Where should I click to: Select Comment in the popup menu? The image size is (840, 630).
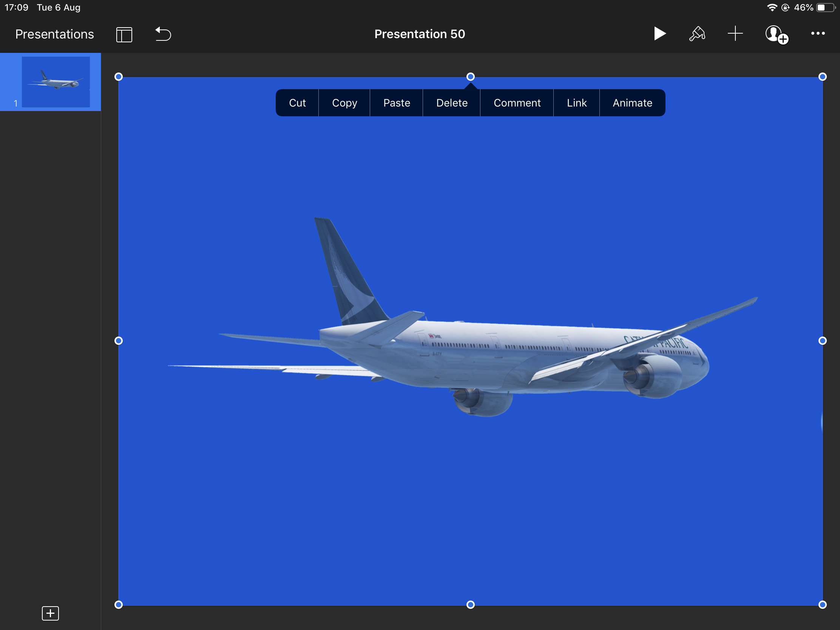[x=516, y=103]
